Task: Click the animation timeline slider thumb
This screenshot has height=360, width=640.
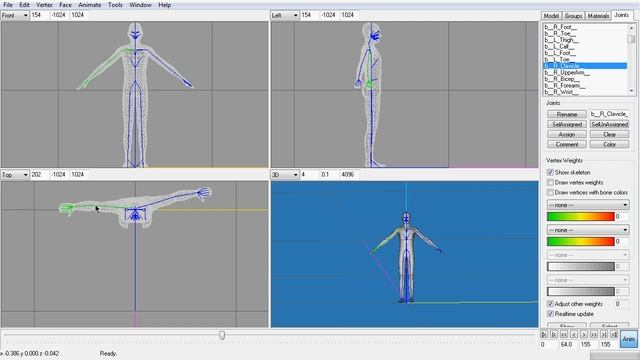Action: (x=222, y=335)
